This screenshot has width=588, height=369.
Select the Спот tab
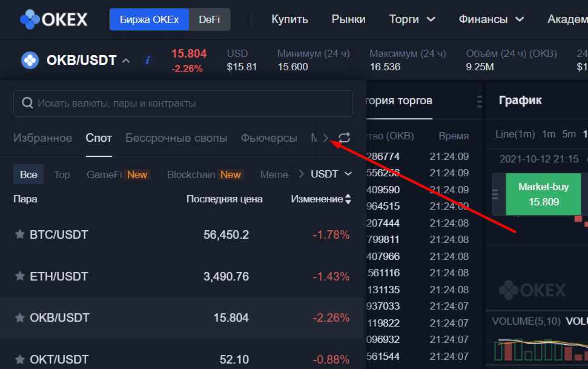[x=99, y=138]
